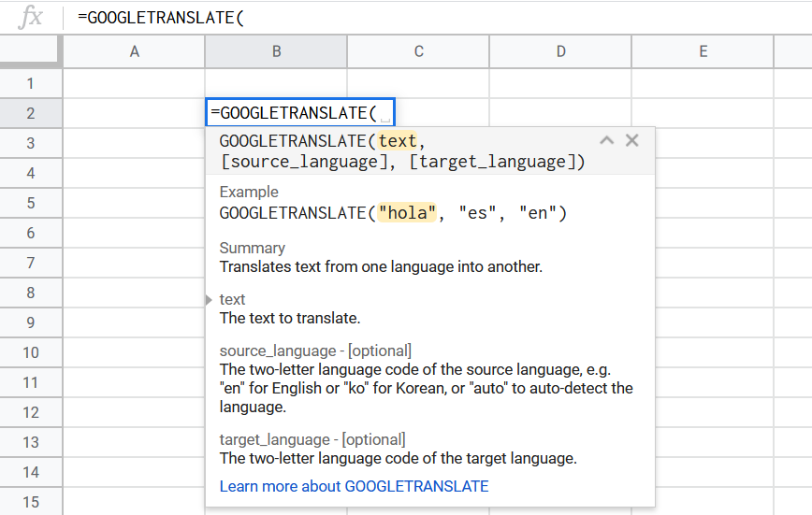Collapse the function help popup using the chevron

click(606, 140)
